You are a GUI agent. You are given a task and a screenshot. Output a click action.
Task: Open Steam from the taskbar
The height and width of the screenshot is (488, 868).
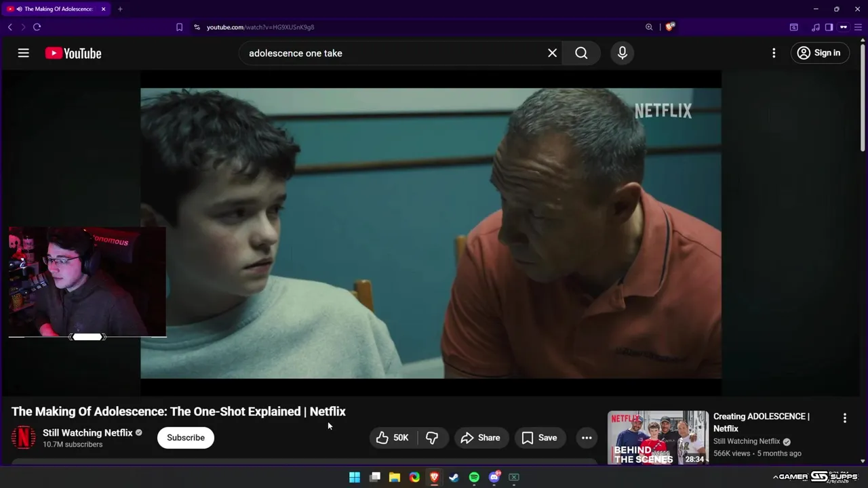(x=454, y=477)
